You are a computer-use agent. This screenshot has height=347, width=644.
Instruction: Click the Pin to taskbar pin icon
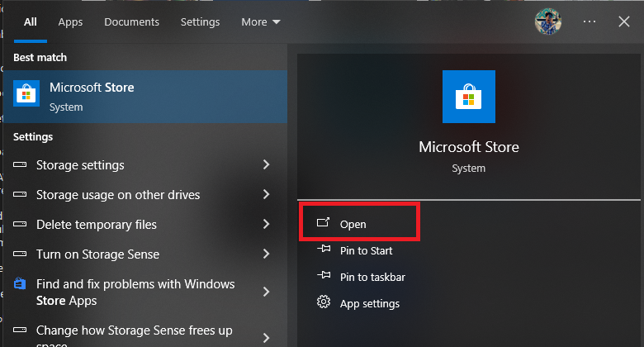click(324, 277)
